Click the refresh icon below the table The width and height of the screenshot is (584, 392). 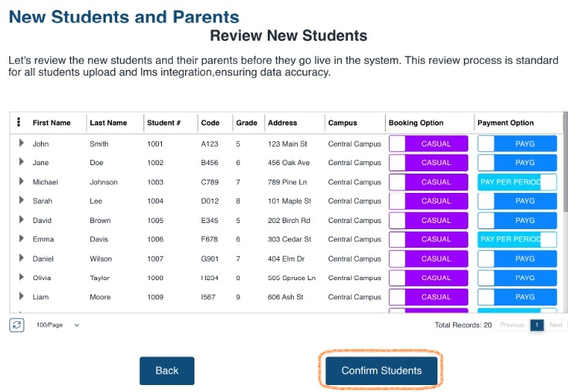pyautogui.click(x=17, y=325)
